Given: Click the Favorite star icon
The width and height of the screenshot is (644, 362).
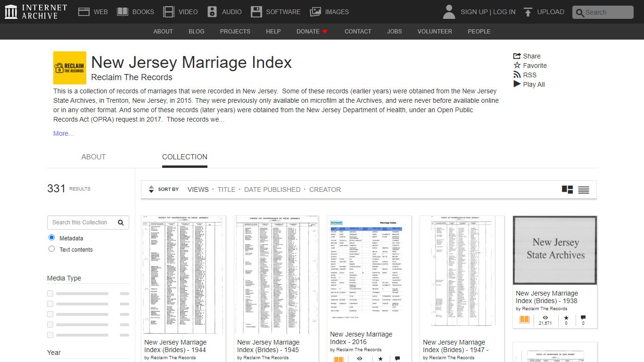Looking at the screenshot, I should [x=517, y=66].
